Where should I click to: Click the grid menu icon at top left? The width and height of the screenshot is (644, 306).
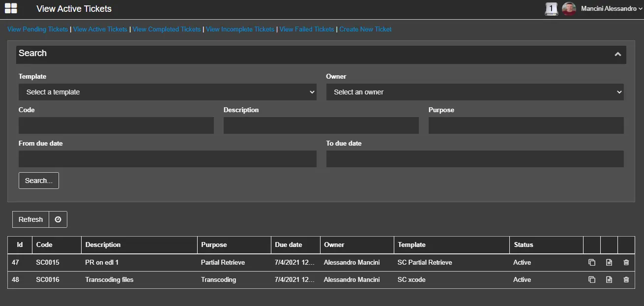tap(11, 8)
